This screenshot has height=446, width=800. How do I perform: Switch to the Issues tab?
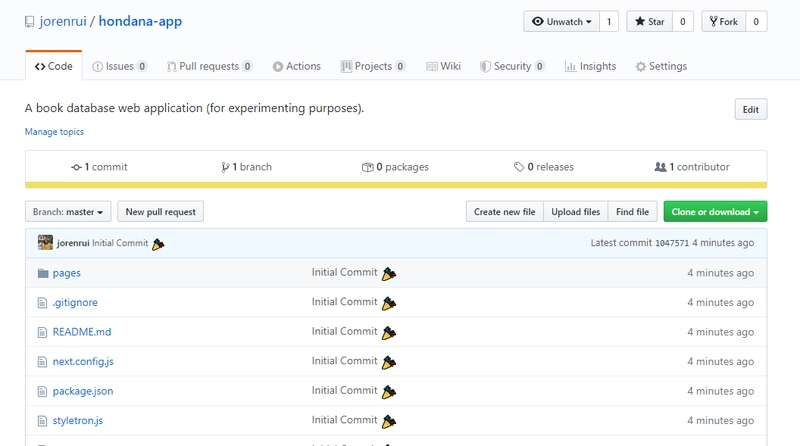pyautogui.click(x=119, y=66)
